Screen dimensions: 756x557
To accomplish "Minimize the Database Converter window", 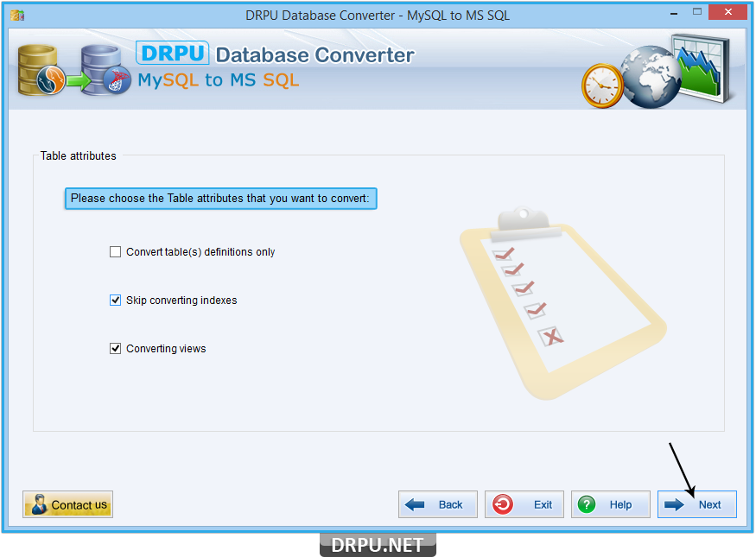I will (674, 13).
